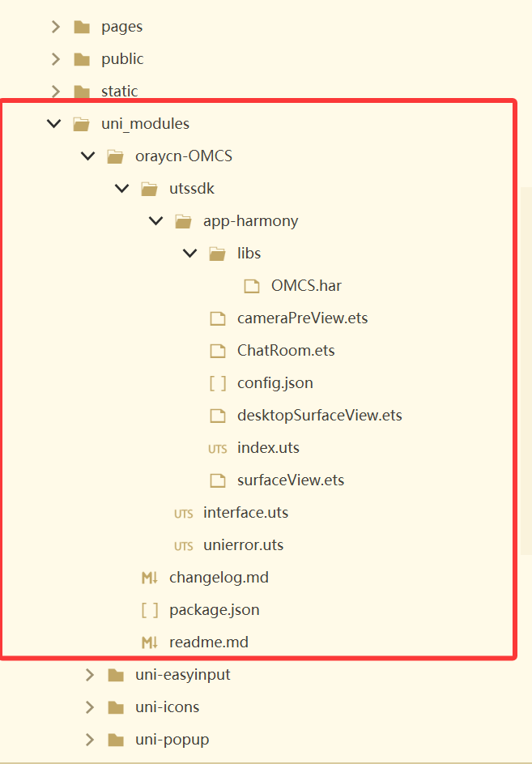Collapse the uni_modules folder chevron
Viewport: 532px width, 764px height.
pos(53,124)
